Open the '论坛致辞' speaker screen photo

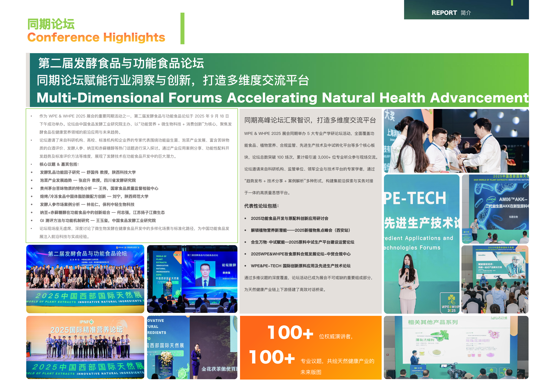(192, 279)
